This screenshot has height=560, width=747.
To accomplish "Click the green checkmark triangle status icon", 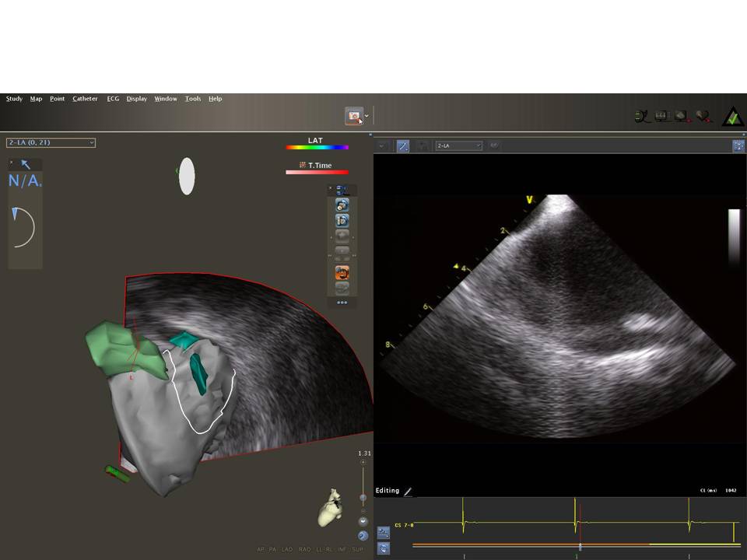I will 732,117.
